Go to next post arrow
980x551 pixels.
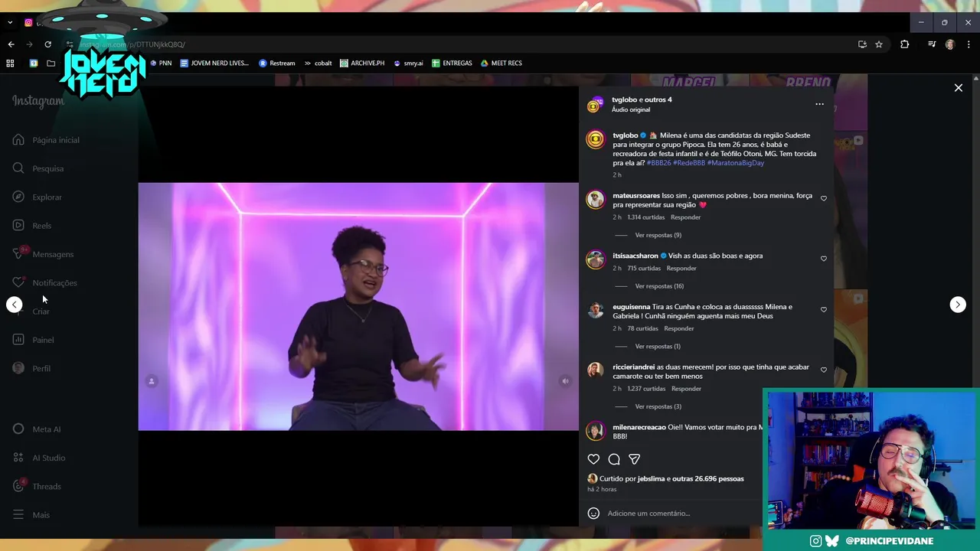(958, 305)
